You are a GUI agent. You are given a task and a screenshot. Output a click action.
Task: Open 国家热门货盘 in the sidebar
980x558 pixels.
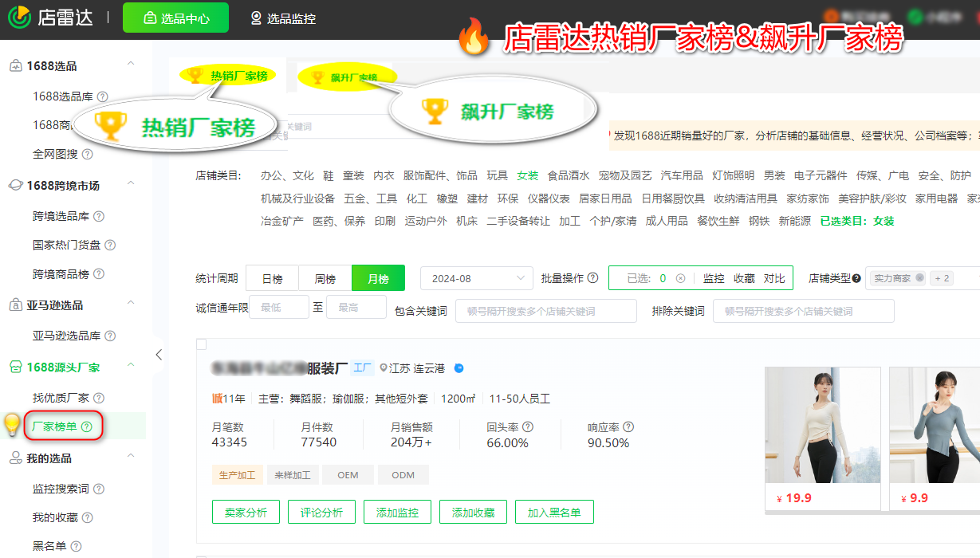pyautogui.click(x=67, y=245)
